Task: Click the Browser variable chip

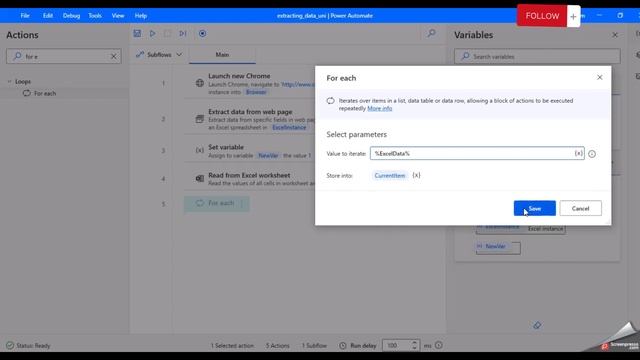Action: tap(256, 92)
